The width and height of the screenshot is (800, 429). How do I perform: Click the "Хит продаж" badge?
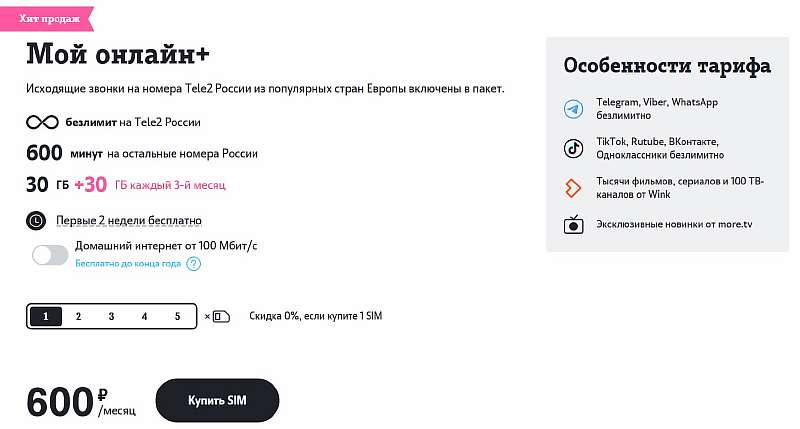(48, 18)
